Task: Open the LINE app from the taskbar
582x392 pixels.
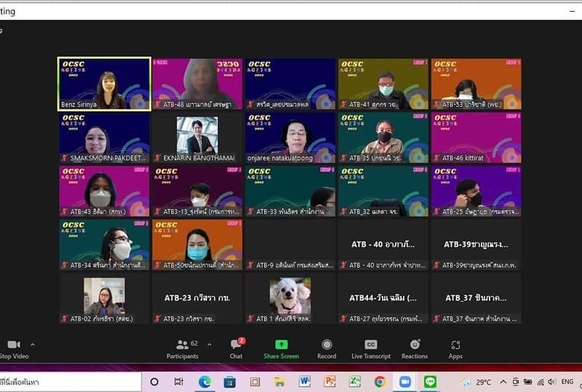Action: click(x=429, y=381)
